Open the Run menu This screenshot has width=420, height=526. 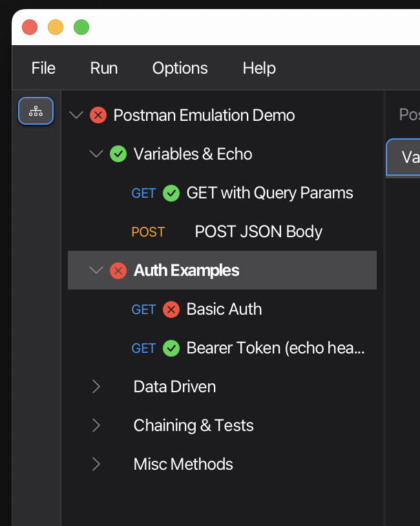click(103, 68)
